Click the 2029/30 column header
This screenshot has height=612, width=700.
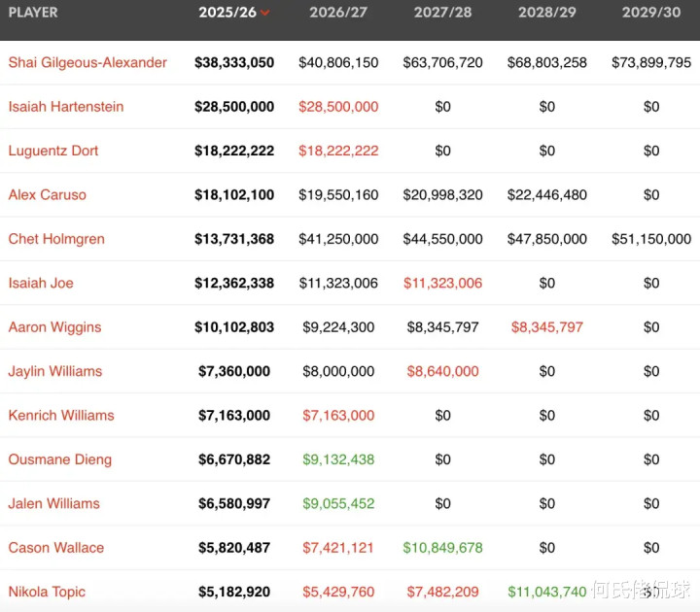pyautogui.click(x=651, y=13)
